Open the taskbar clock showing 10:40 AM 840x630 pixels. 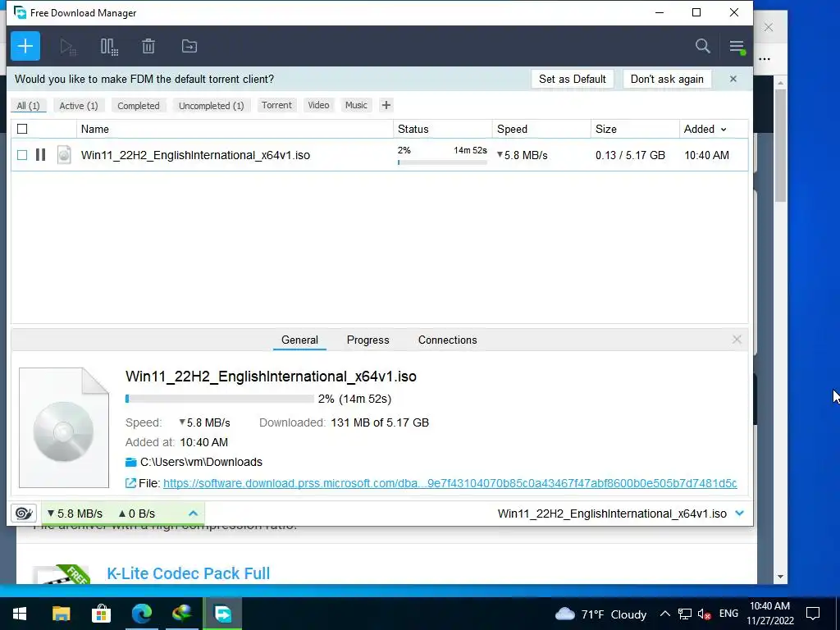pos(770,614)
